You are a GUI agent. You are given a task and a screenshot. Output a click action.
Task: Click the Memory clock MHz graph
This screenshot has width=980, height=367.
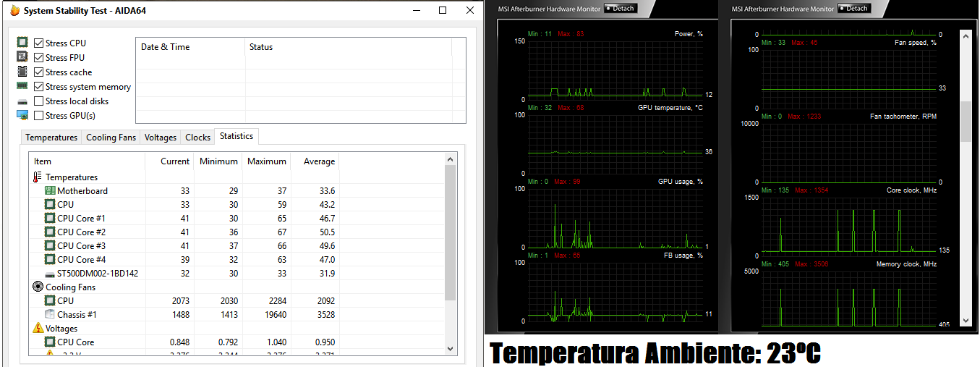tap(850, 299)
